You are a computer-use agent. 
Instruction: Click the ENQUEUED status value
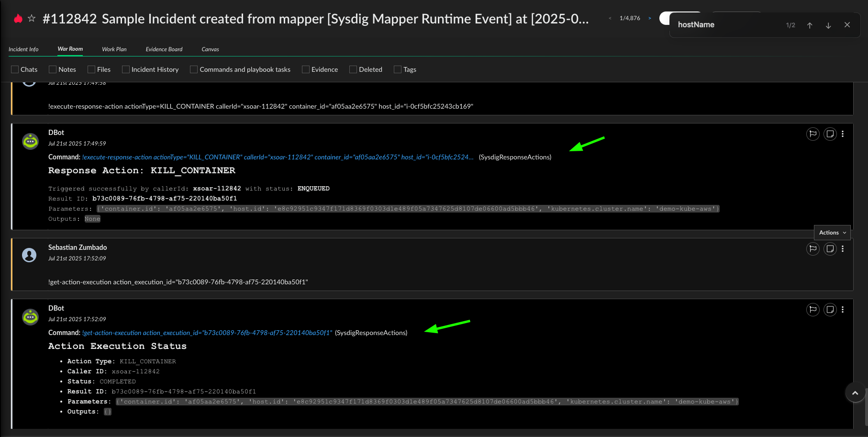(x=313, y=189)
